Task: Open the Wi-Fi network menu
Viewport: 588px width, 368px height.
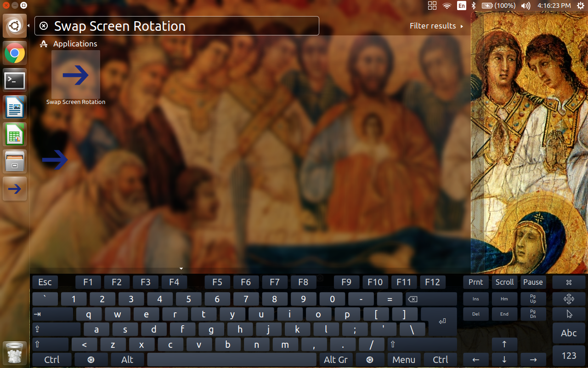Action: tap(447, 6)
